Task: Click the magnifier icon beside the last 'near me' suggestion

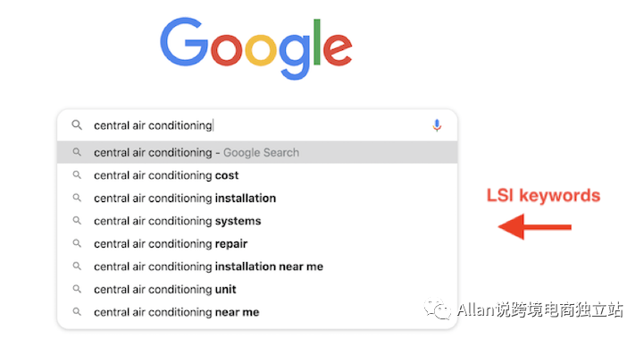Action: tap(77, 312)
